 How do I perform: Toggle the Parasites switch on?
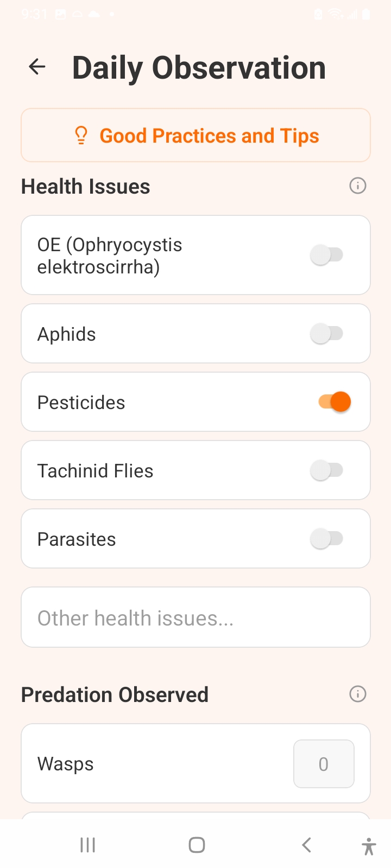(x=327, y=539)
